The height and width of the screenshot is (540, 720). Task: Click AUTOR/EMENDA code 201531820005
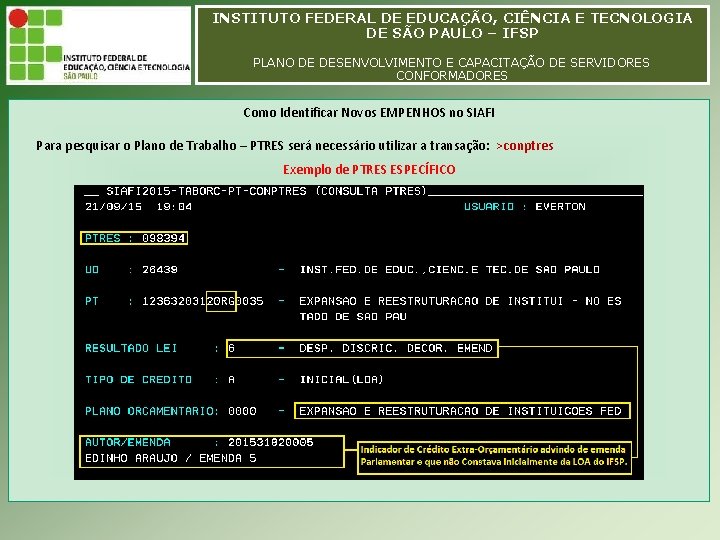point(270,442)
